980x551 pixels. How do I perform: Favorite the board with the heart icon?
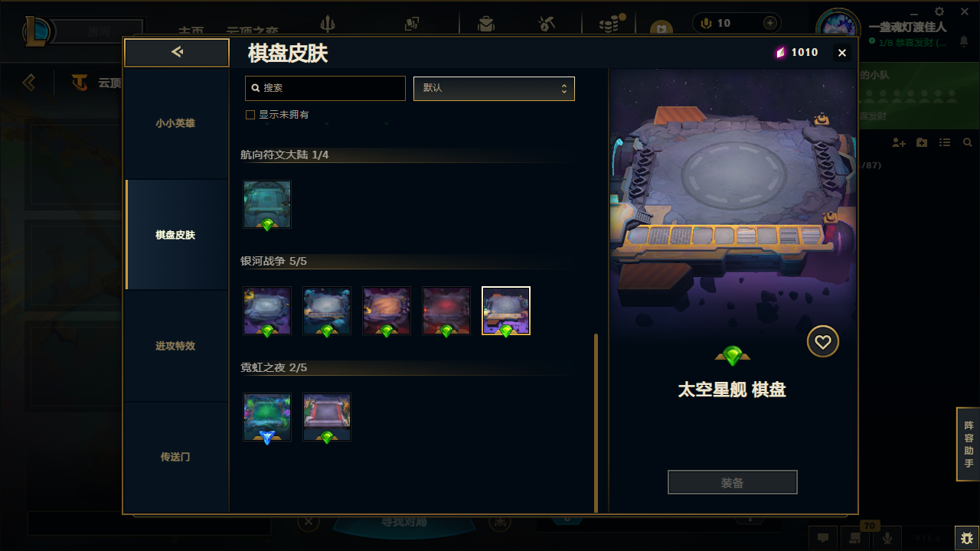tap(823, 342)
